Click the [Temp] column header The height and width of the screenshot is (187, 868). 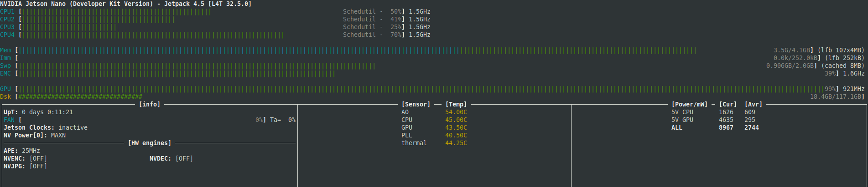(x=456, y=105)
